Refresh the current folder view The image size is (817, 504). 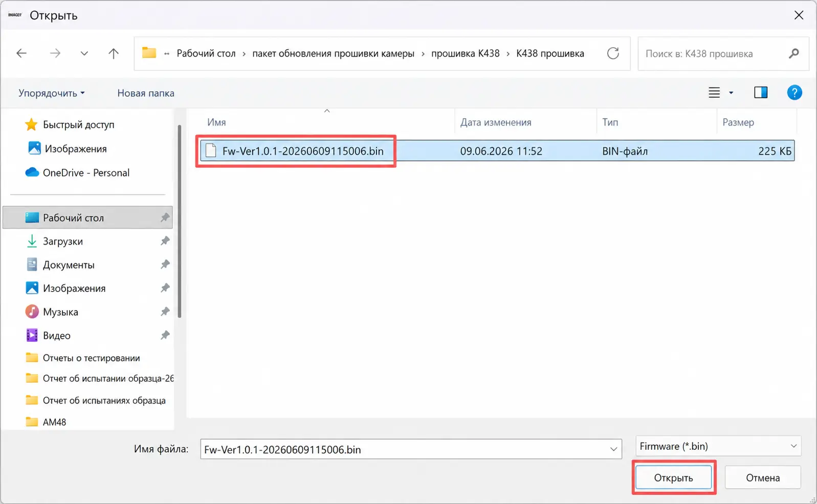coord(613,53)
